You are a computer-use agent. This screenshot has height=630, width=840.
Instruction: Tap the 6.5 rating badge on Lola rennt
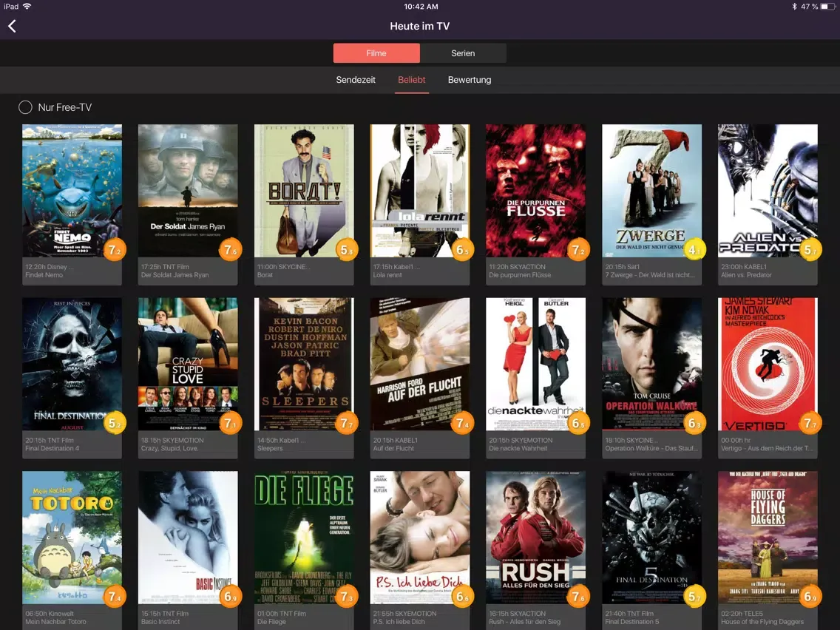point(462,250)
